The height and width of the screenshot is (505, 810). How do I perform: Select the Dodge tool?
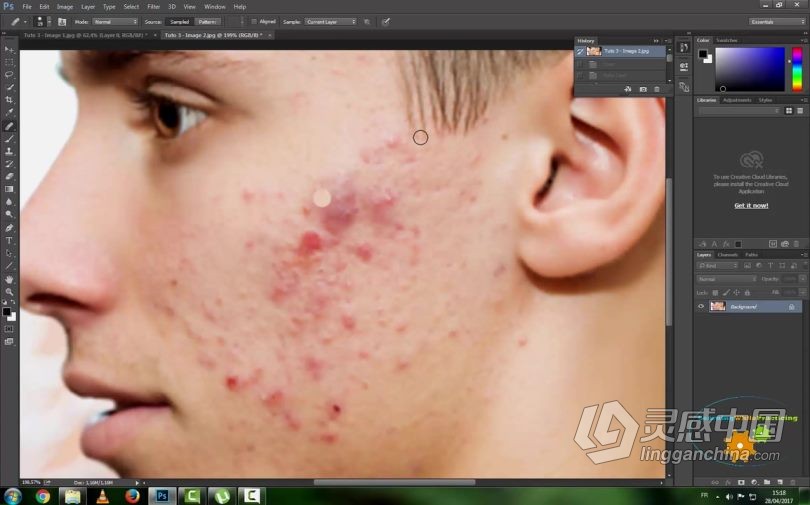point(9,214)
